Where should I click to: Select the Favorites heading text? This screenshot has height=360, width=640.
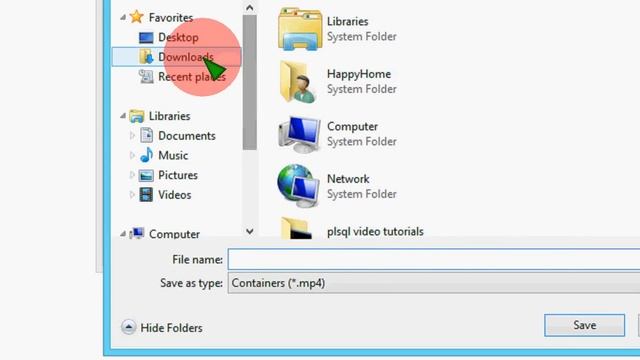tap(171, 18)
